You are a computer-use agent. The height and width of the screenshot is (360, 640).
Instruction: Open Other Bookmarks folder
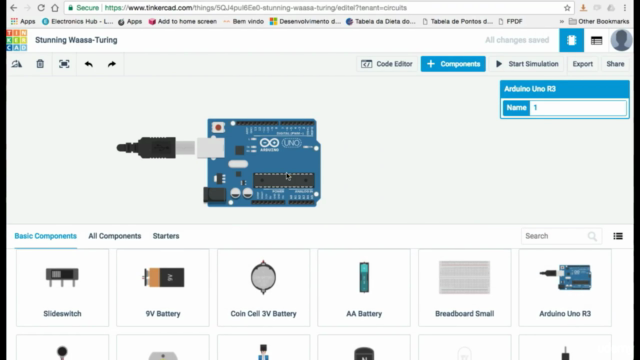(x=599, y=21)
